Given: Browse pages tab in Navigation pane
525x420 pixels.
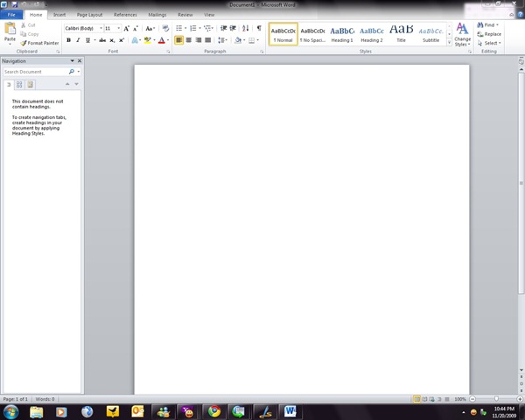Looking at the screenshot, I should coord(19,84).
